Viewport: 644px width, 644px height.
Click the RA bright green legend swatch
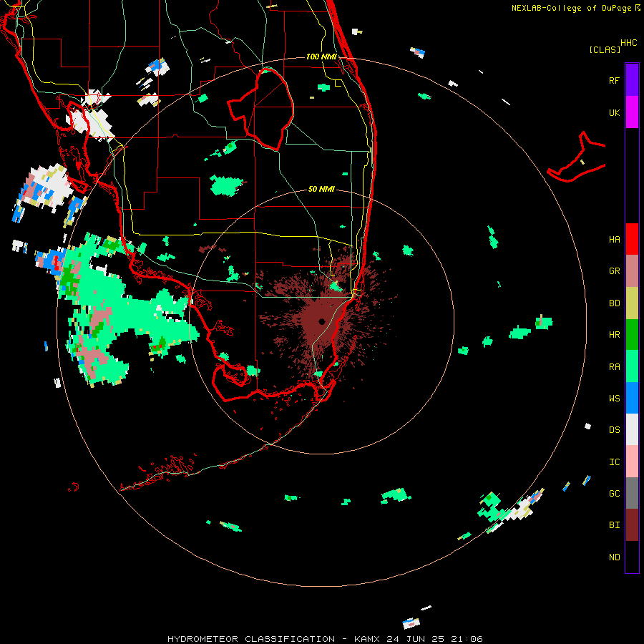pos(632,366)
